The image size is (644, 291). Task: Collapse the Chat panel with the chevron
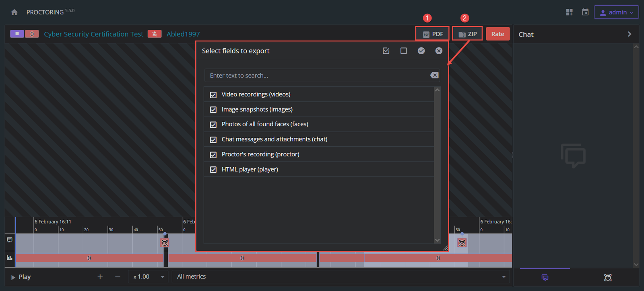(x=630, y=34)
